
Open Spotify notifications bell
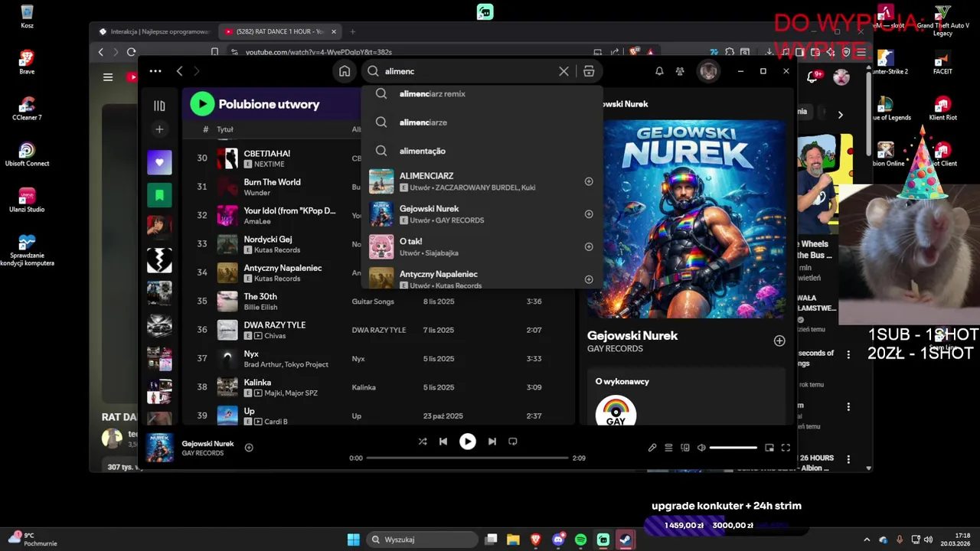click(x=659, y=71)
